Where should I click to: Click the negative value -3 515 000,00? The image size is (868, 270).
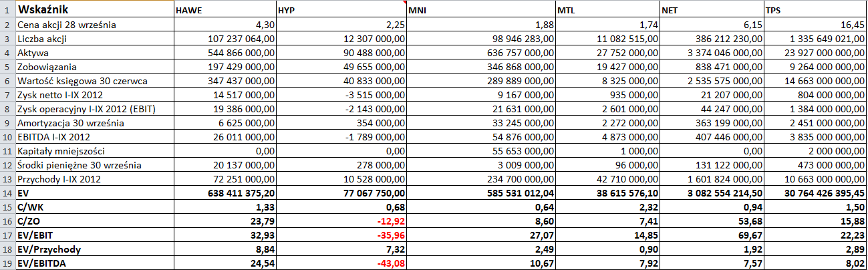(x=341, y=94)
